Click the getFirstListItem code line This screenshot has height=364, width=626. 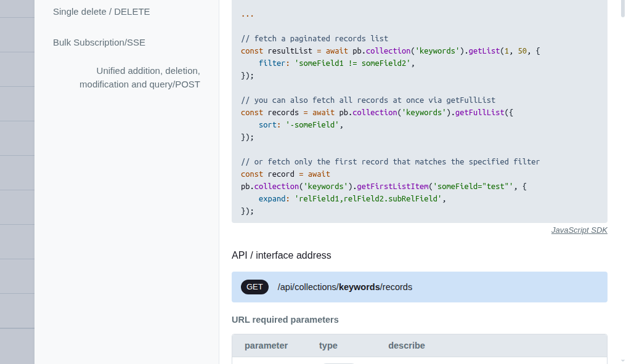pos(384,187)
